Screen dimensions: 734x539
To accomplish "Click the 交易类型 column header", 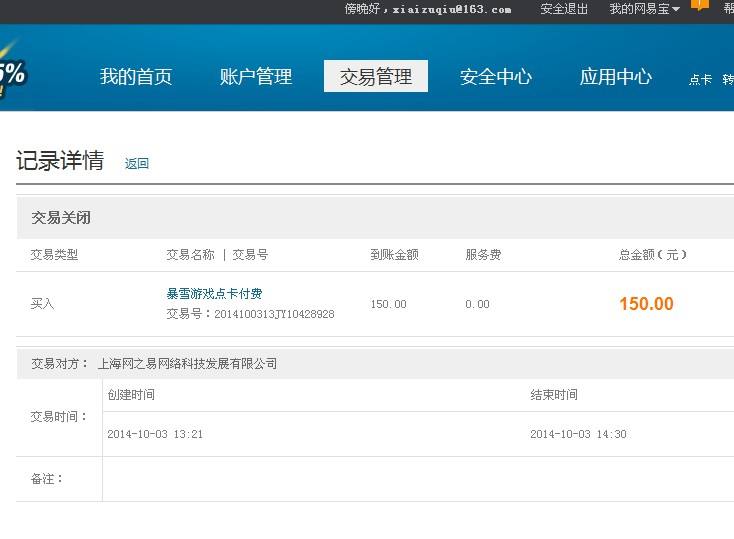I will [x=54, y=255].
